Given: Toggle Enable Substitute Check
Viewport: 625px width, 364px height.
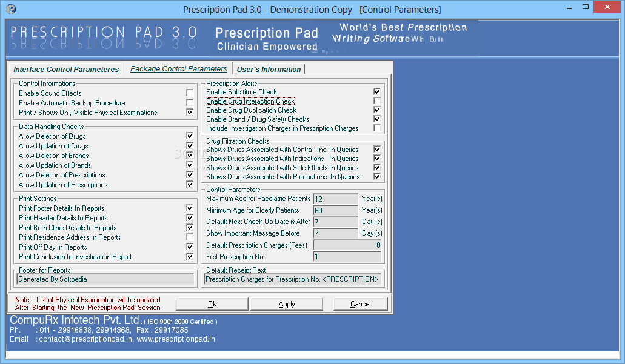Looking at the screenshot, I should pos(377,91).
